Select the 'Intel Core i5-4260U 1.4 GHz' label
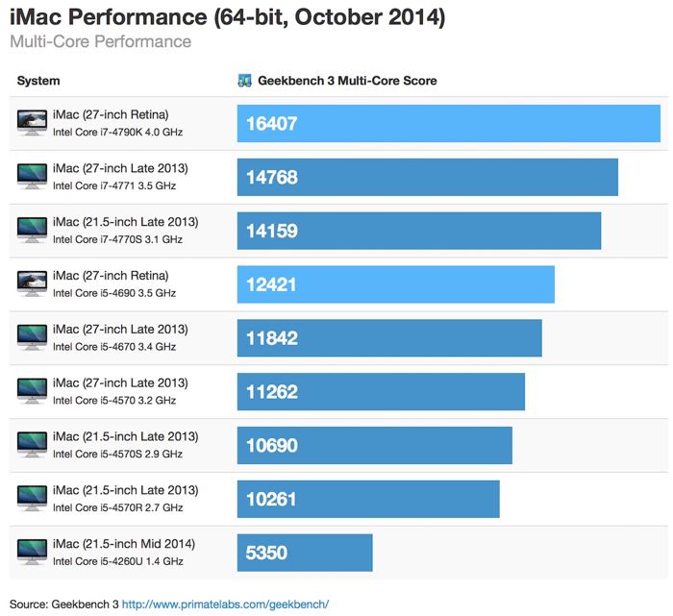The height and width of the screenshot is (616, 673). tap(117, 561)
